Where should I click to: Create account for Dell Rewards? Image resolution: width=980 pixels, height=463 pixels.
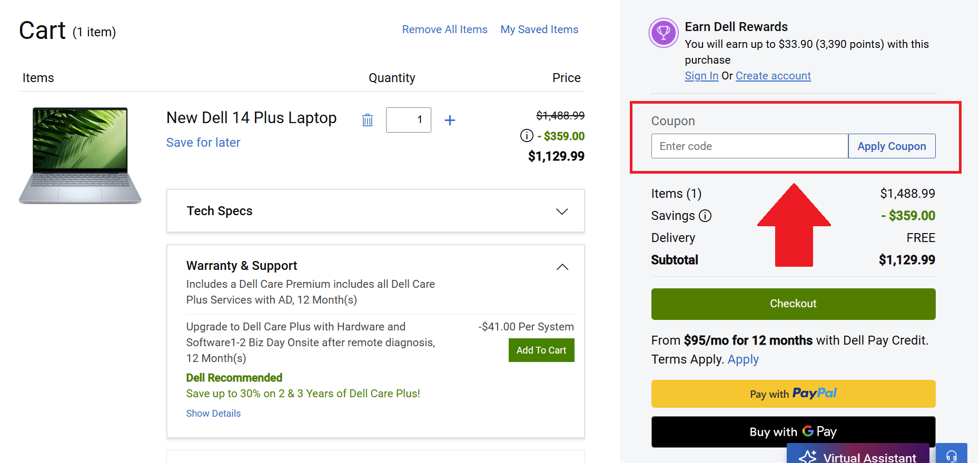coord(773,76)
